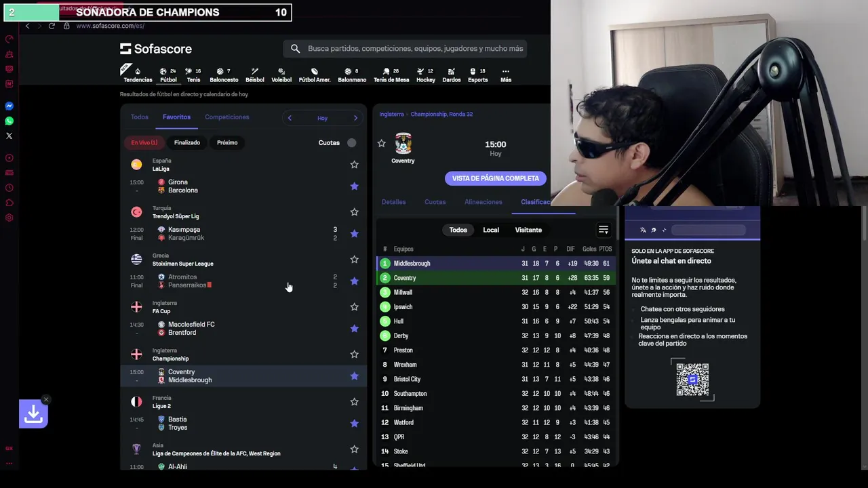Screen dimensions: 868x488
Task: Unfavorite the Macclesfield FC vs Brentford match
Action: coord(354,329)
